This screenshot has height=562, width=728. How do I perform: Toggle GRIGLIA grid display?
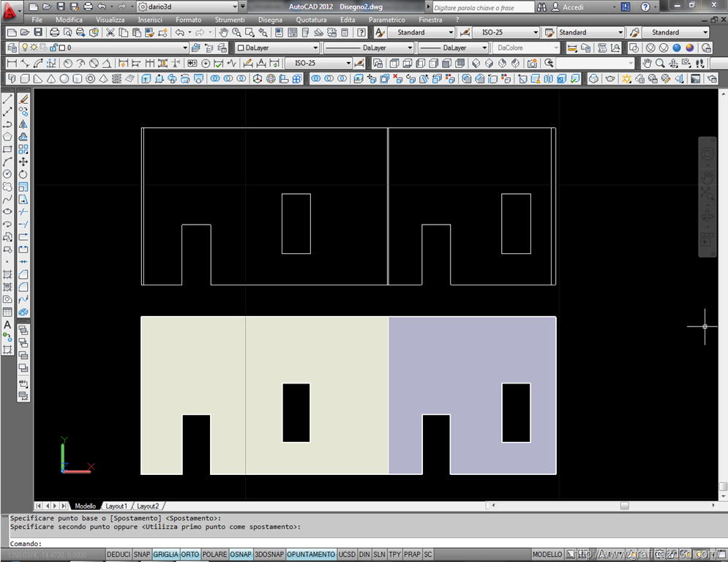(165, 555)
